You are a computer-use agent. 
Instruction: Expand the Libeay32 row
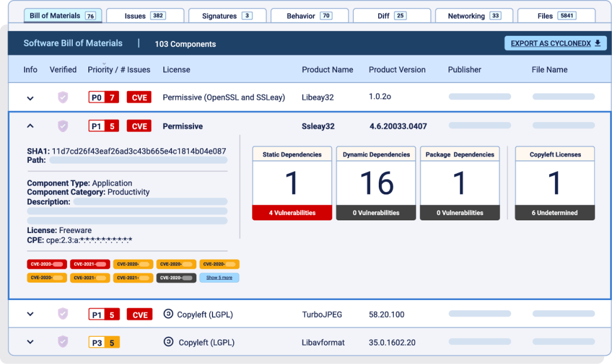[30, 98]
